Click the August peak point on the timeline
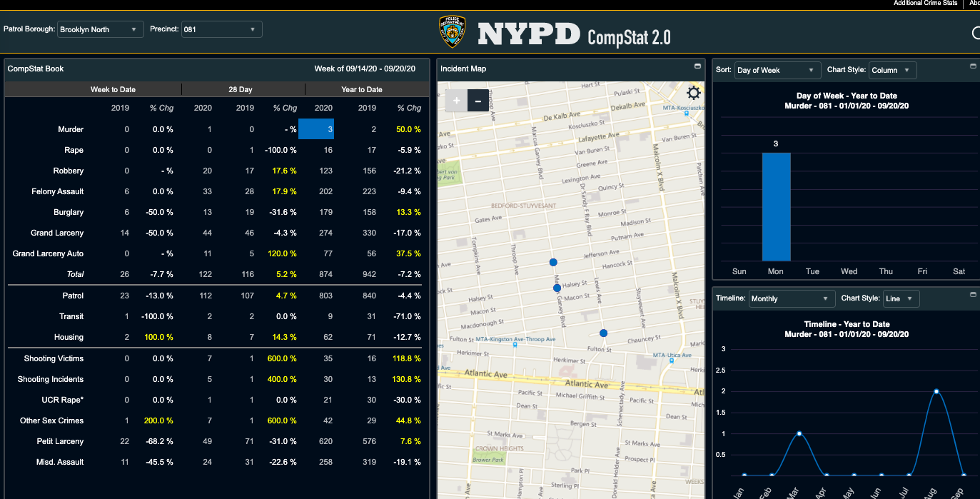 click(x=936, y=391)
